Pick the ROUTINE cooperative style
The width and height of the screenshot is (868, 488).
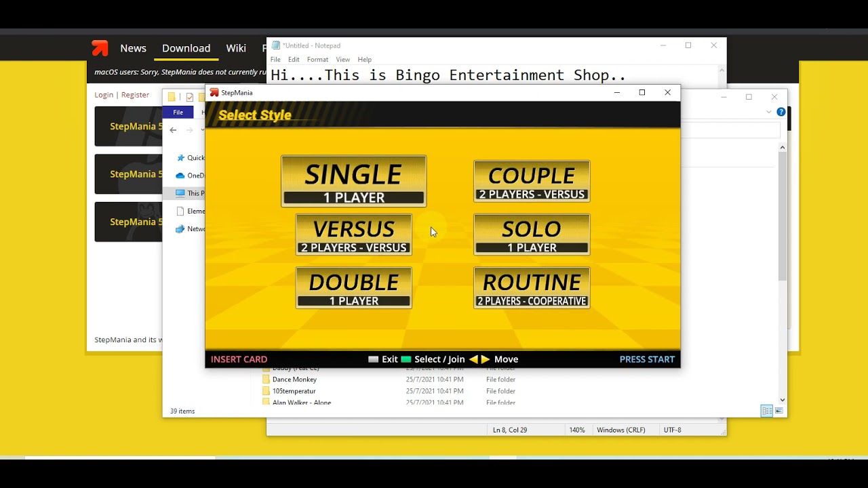point(532,288)
